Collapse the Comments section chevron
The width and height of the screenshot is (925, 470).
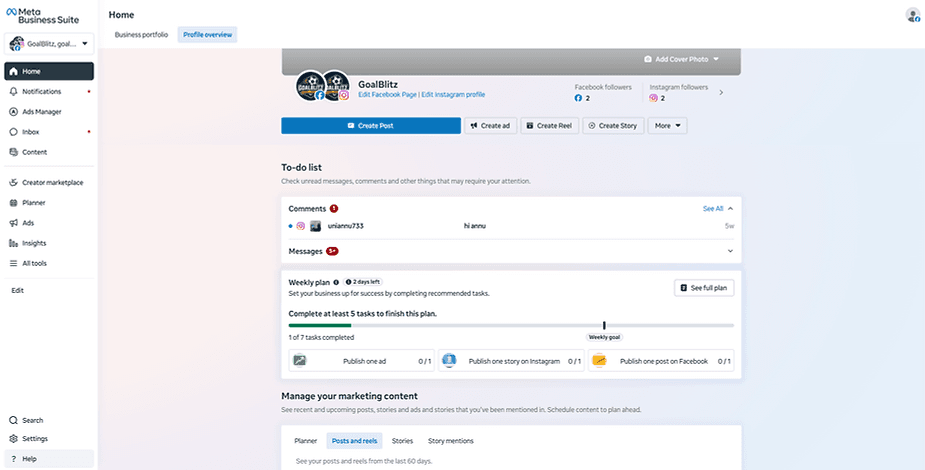(730, 209)
